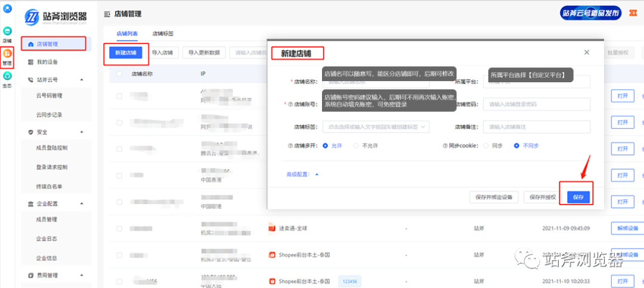Open 成员登陆控制 submenu item
This screenshot has height=288, width=644.
pos(52,148)
